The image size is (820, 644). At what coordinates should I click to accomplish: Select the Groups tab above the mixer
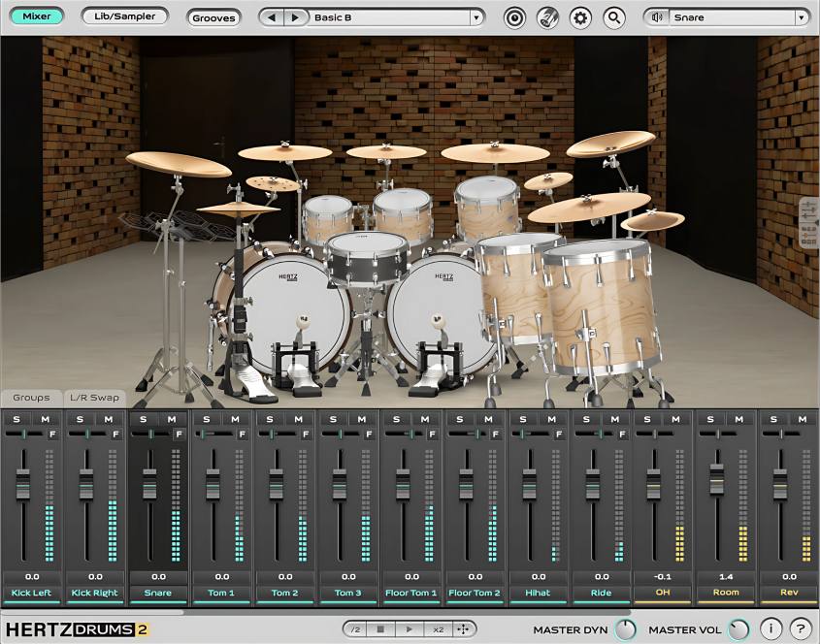30,397
